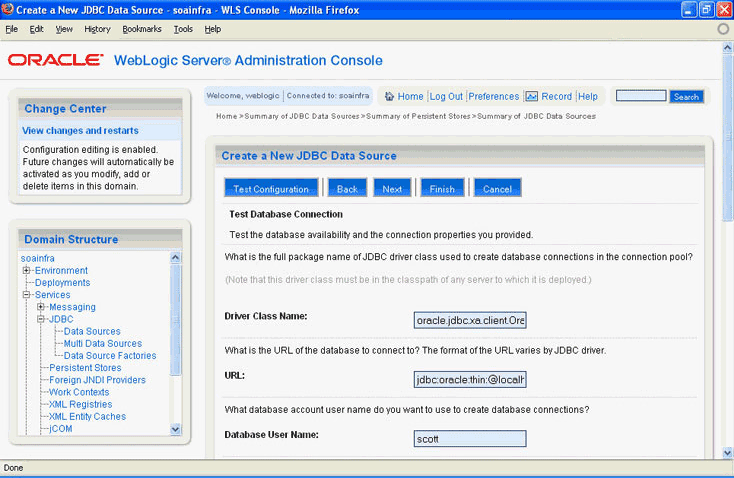Select Messaging in Domain Structure

[x=72, y=307]
